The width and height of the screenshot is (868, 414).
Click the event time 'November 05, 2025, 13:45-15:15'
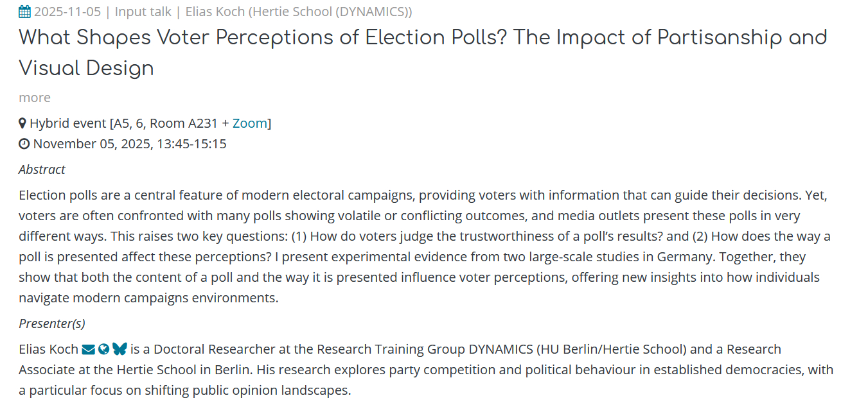[x=130, y=144]
